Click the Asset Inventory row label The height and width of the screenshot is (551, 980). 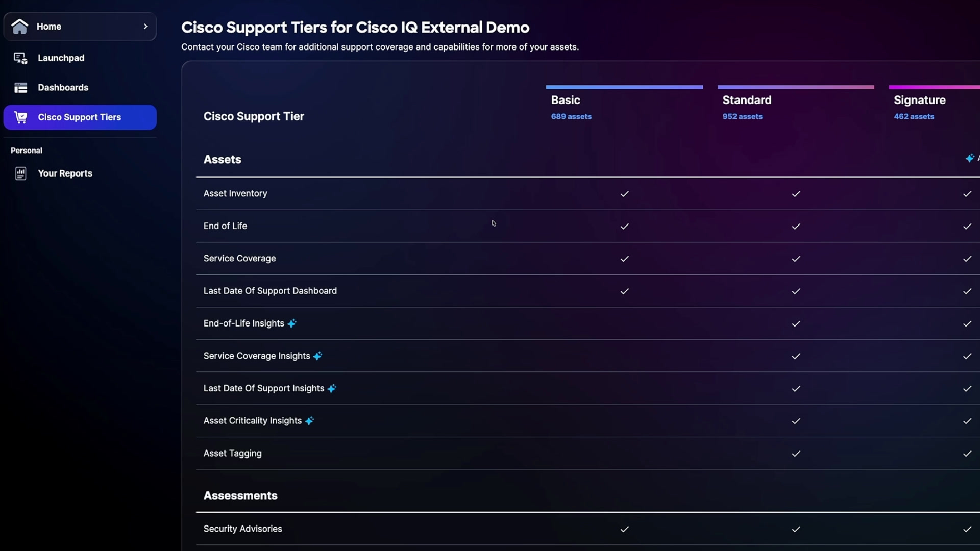(235, 193)
